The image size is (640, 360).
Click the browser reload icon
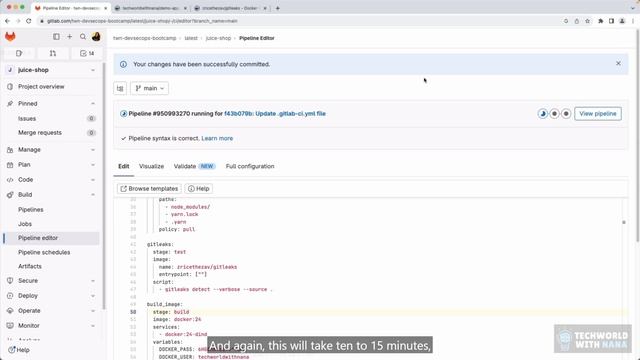pos(29,21)
